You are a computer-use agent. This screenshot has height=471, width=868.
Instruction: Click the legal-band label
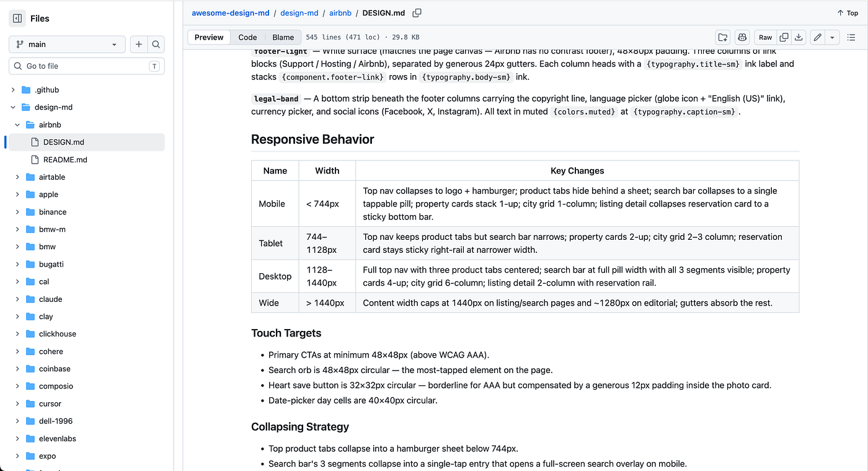277,99
